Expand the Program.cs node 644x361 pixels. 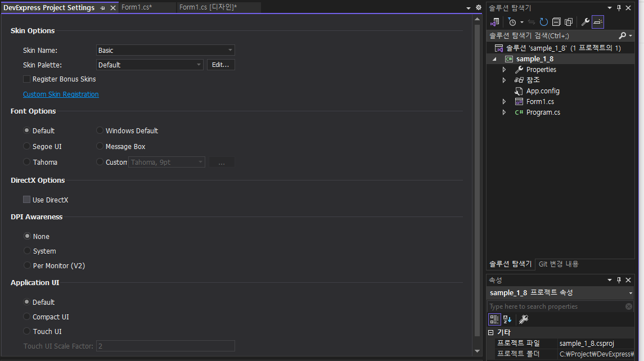pos(505,112)
